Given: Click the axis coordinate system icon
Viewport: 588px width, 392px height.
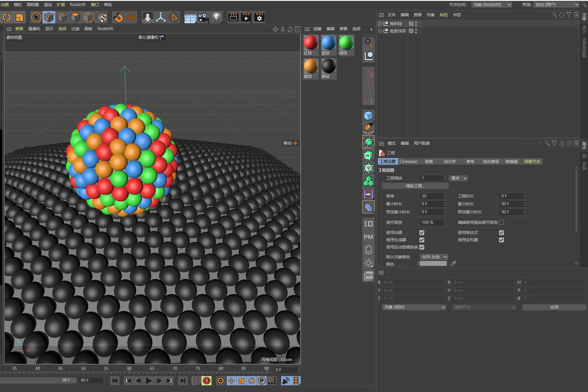Looking at the screenshot, I should point(161,17).
